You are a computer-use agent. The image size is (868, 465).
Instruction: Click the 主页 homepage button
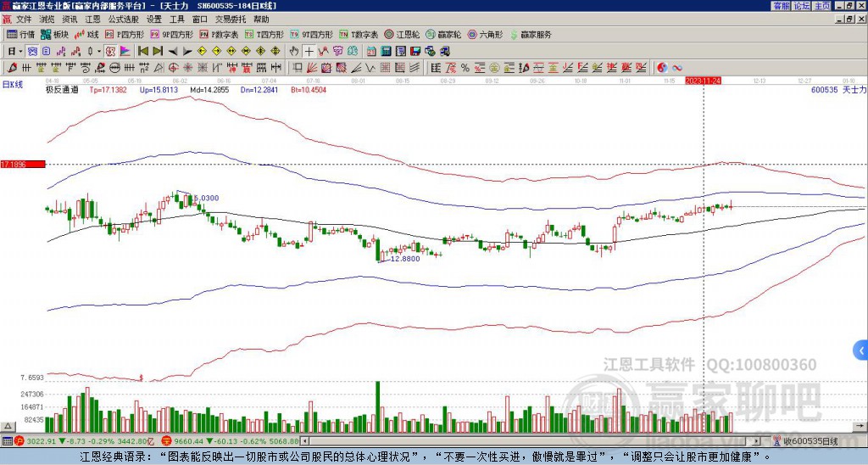tap(821, 6)
